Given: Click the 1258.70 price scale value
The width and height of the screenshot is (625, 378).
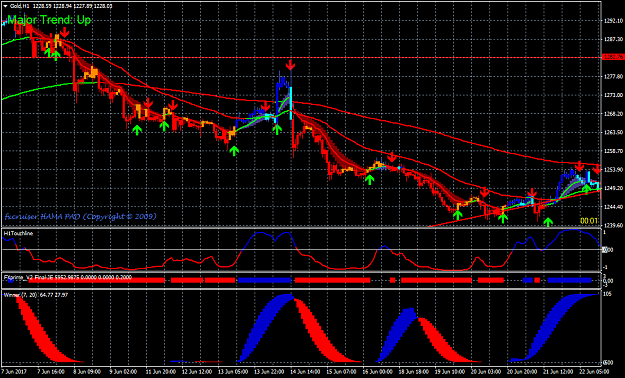Looking at the screenshot, I should click(613, 151).
